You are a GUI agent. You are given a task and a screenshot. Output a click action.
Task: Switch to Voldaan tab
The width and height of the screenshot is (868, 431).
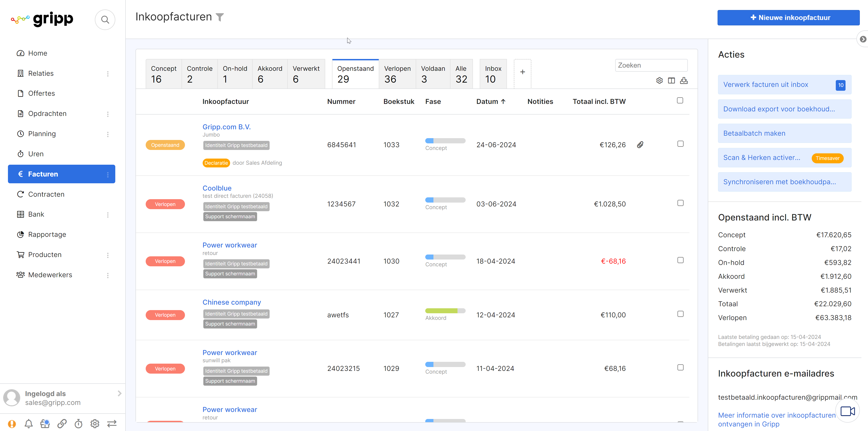click(x=433, y=74)
